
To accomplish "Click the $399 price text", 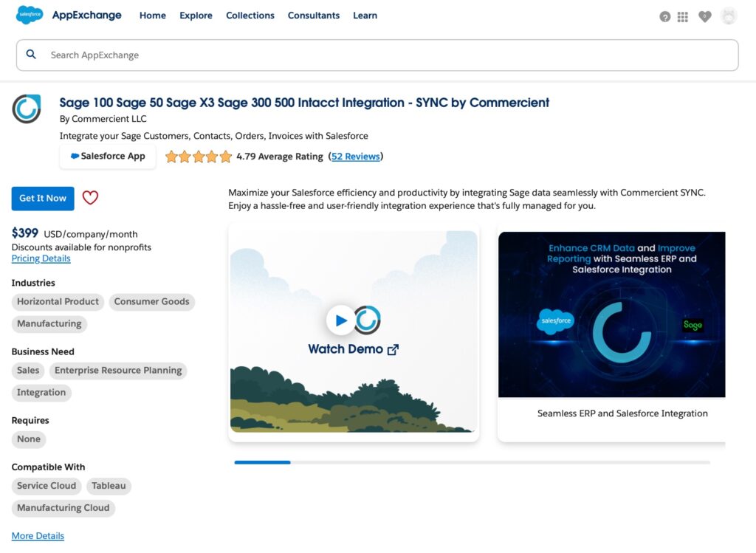I will 25,233.
